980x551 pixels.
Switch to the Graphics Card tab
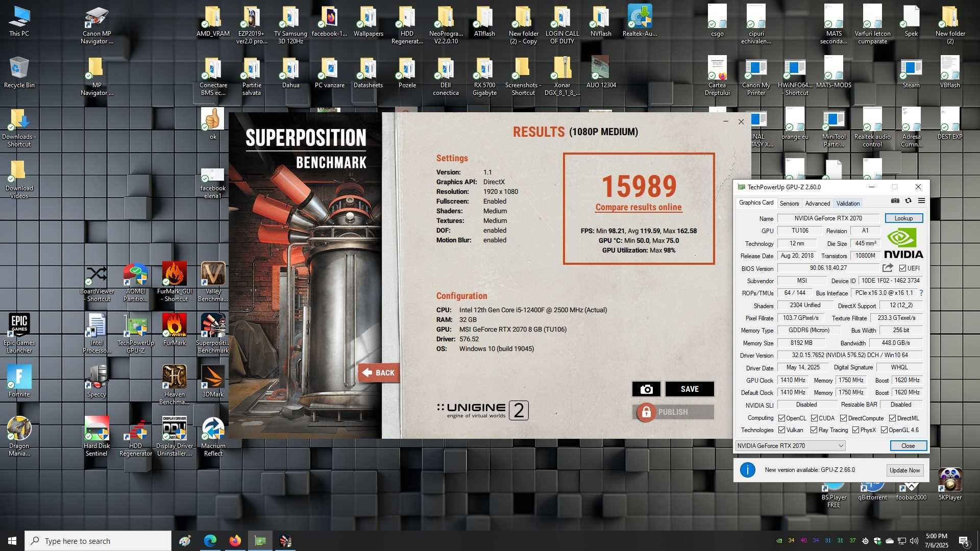click(756, 203)
